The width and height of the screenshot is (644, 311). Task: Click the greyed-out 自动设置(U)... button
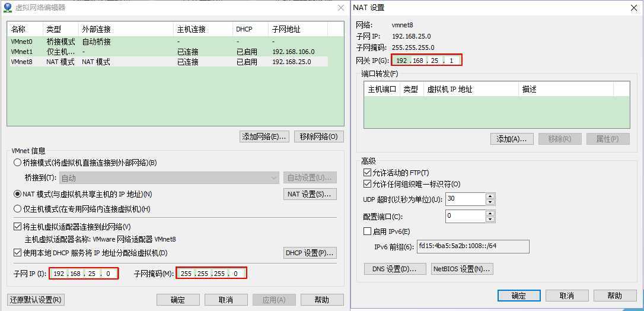tap(310, 178)
